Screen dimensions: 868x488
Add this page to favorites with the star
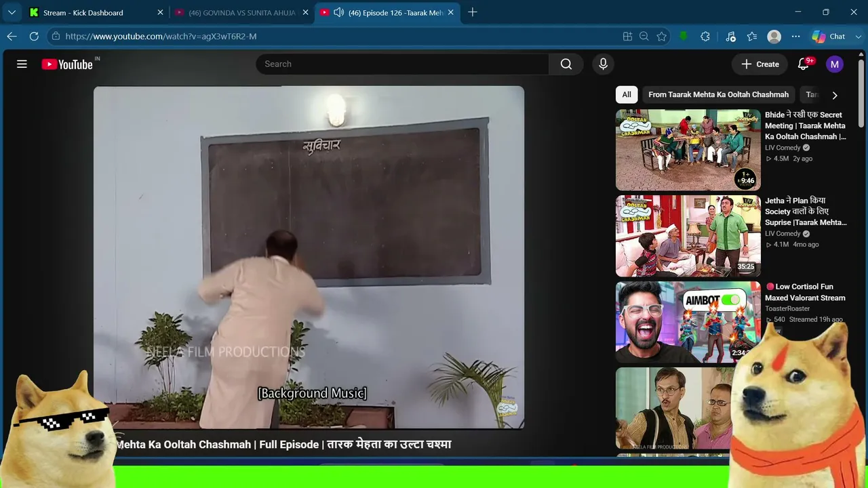(x=662, y=37)
